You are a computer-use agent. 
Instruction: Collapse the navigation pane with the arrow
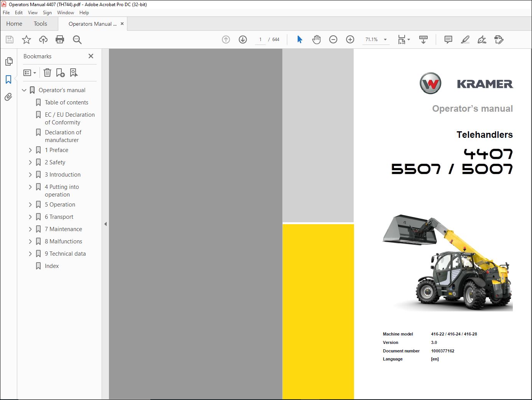105,224
